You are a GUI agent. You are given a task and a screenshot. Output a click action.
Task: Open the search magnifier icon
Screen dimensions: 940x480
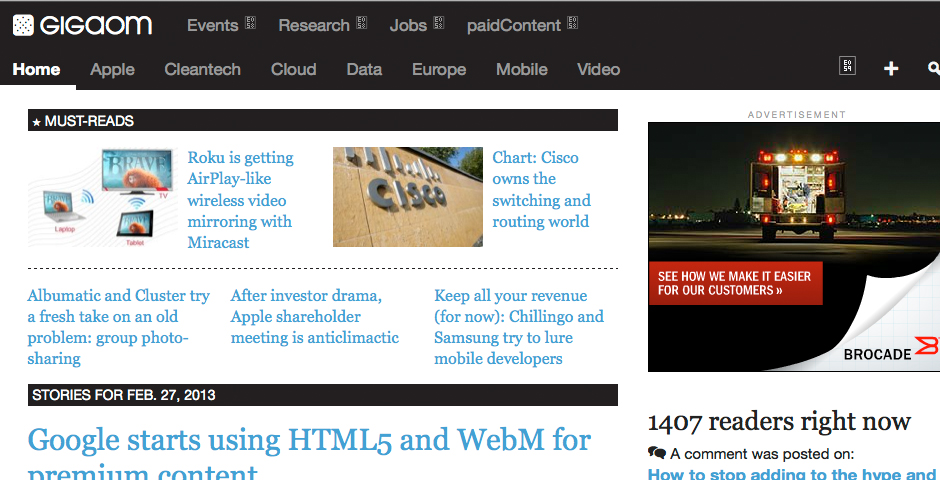(933, 68)
